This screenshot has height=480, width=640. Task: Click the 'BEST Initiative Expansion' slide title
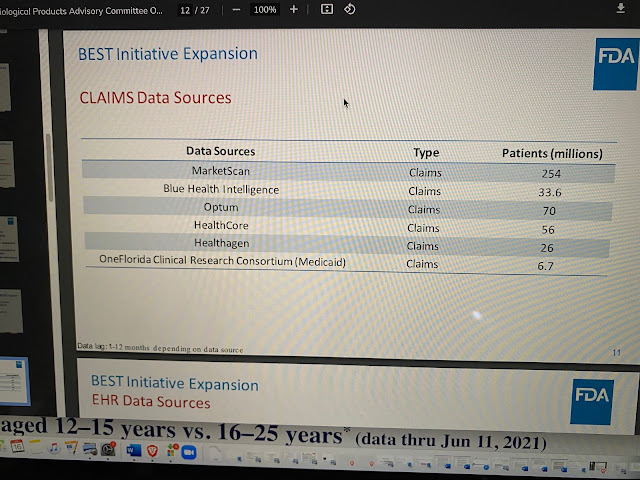pyautogui.click(x=168, y=54)
